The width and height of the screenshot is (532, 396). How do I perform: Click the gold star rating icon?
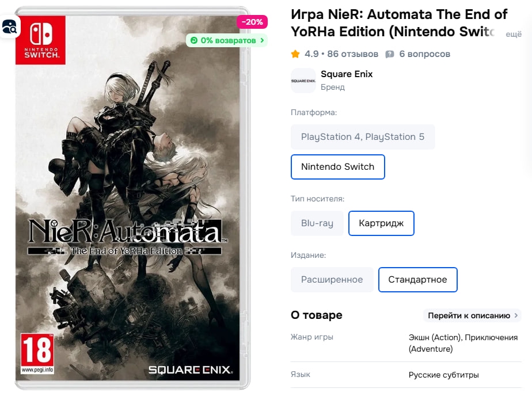tap(295, 54)
